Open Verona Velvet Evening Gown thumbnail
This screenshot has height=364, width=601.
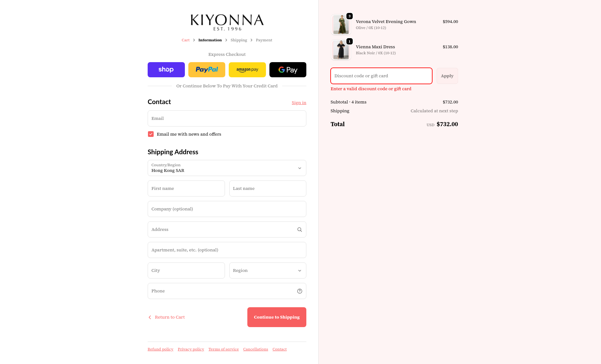(x=341, y=25)
